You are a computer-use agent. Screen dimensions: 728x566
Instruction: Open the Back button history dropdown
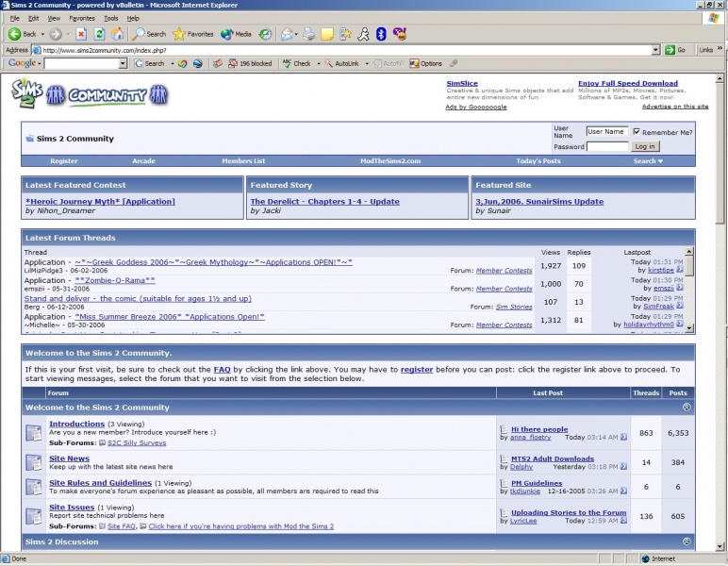[42, 34]
